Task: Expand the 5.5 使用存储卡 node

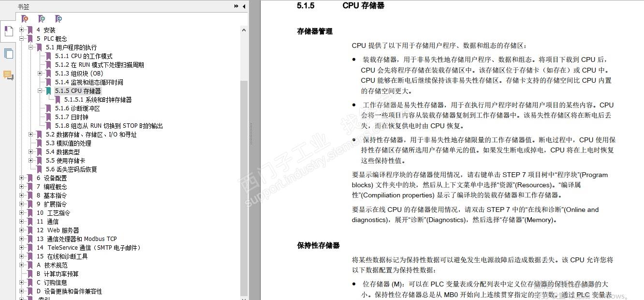Action: [x=30, y=161]
